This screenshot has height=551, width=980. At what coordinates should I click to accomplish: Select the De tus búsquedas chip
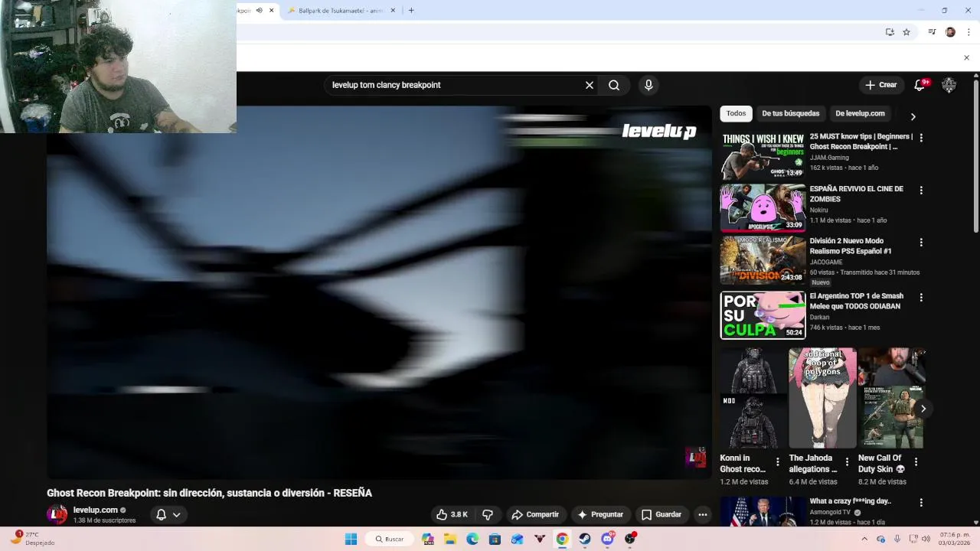tap(790, 113)
